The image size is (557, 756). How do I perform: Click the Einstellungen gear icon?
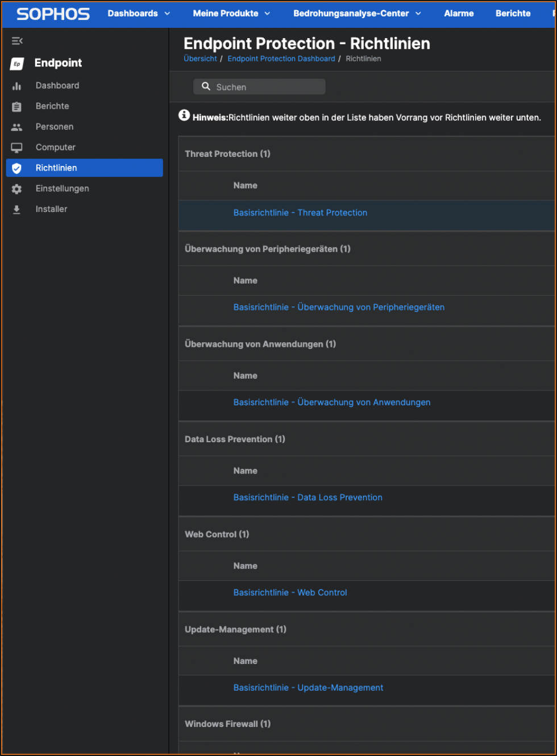tap(17, 189)
